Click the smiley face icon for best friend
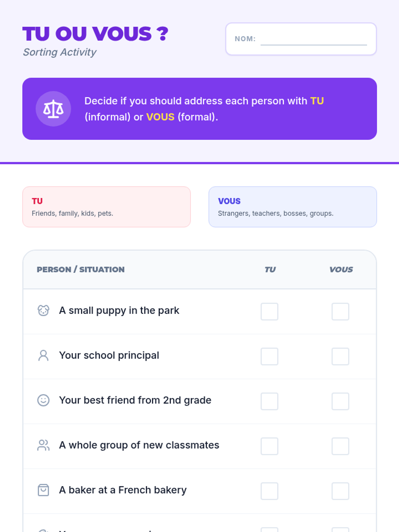The height and width of the screenshot is (532, 399). pos(43,400)
